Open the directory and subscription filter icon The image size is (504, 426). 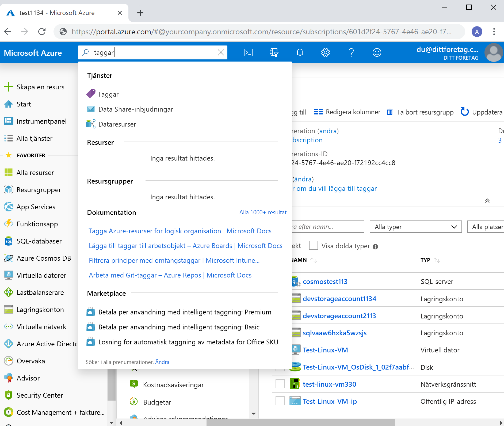pos(274,52)
